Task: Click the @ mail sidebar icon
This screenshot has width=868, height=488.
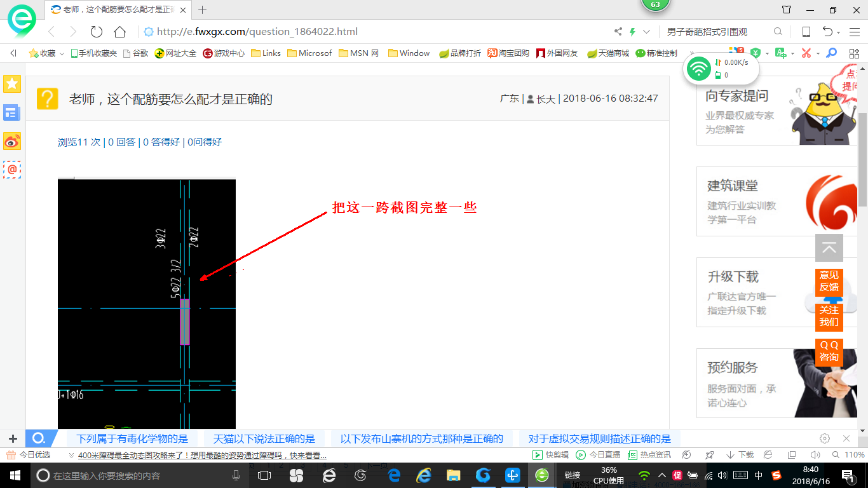Action: (12, 170)
